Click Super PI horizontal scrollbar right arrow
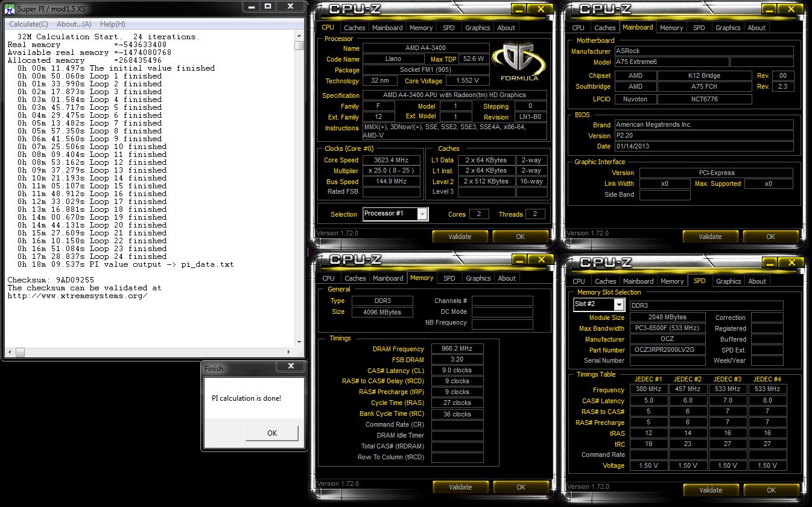 [x=290, y=352]
